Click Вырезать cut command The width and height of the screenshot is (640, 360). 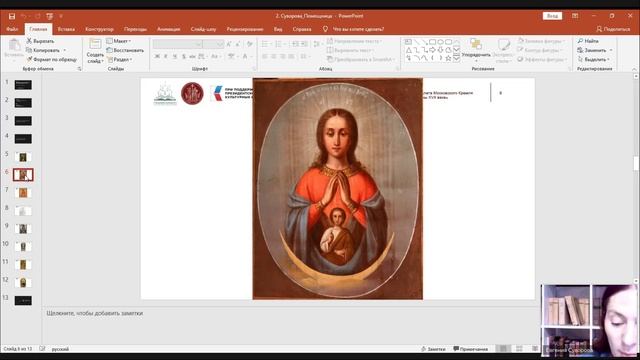(40, 41)
